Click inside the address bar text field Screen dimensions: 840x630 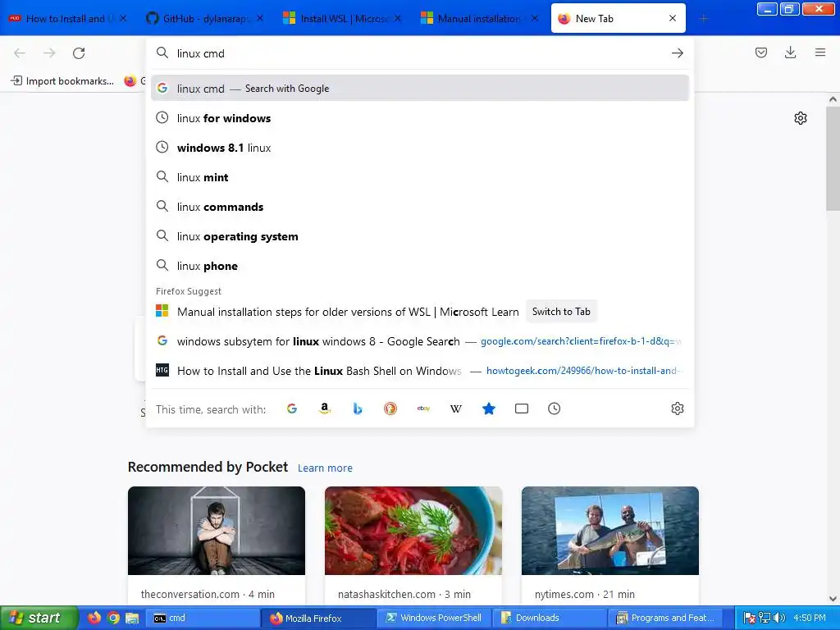[x=419, y=53]
